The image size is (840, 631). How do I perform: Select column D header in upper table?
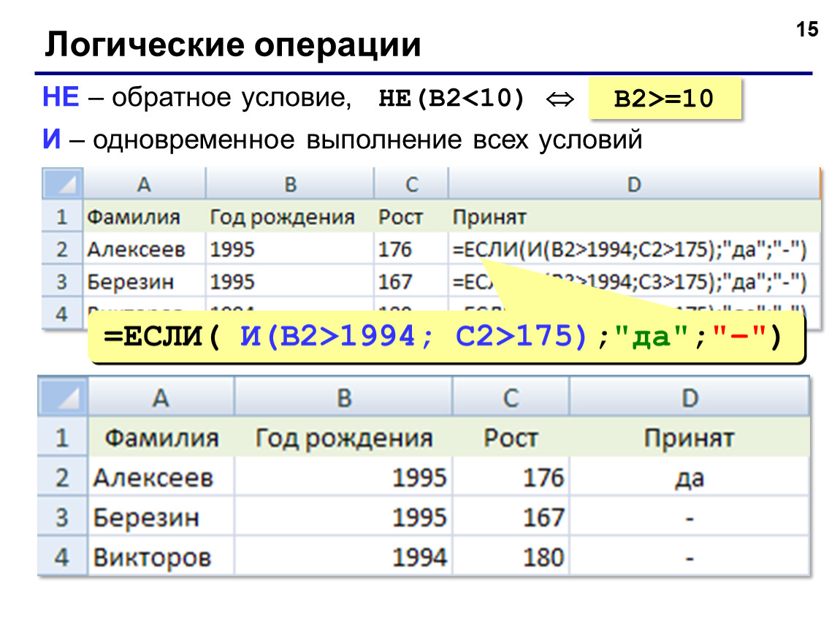634,184
